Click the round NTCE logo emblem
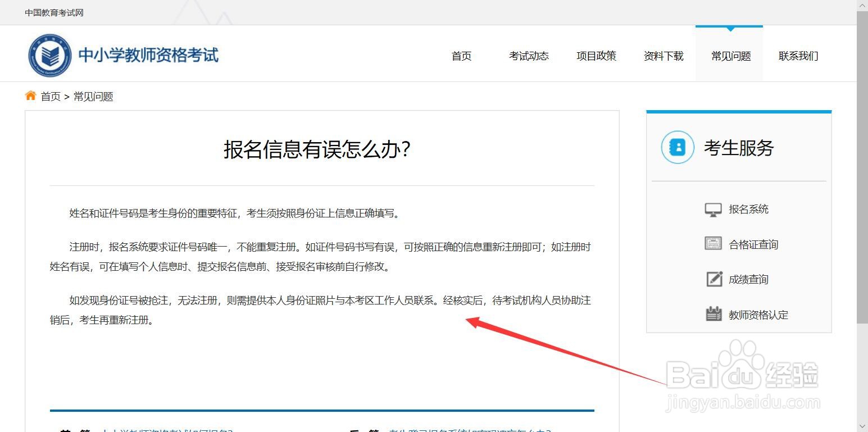The height and width of the screenshot is (432, 868). (51, 54)
